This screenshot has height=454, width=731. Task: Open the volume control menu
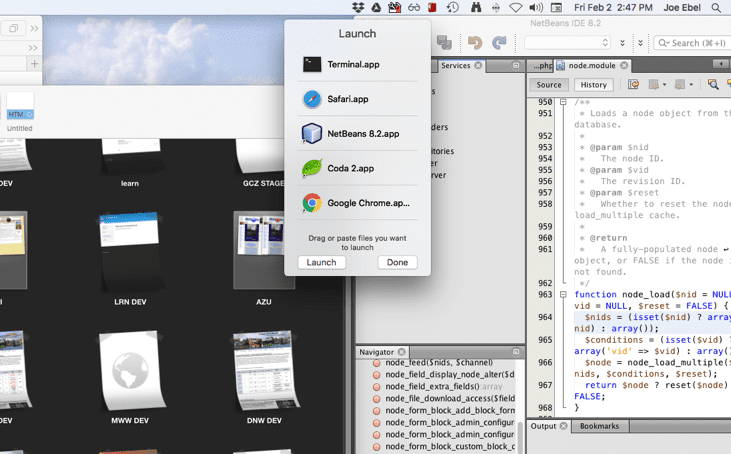coord(536,7)
